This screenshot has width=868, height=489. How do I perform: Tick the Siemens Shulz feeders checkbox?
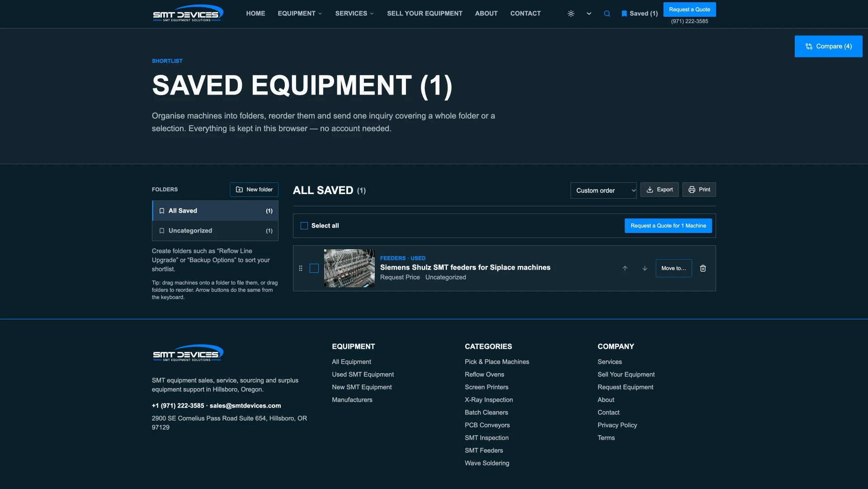point(314,268)
